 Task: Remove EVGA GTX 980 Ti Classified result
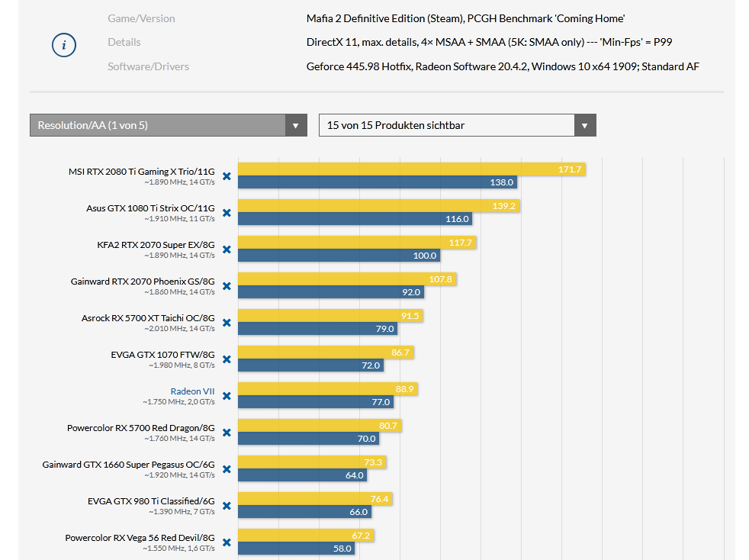pyautogui.click(x=226, y=507)
